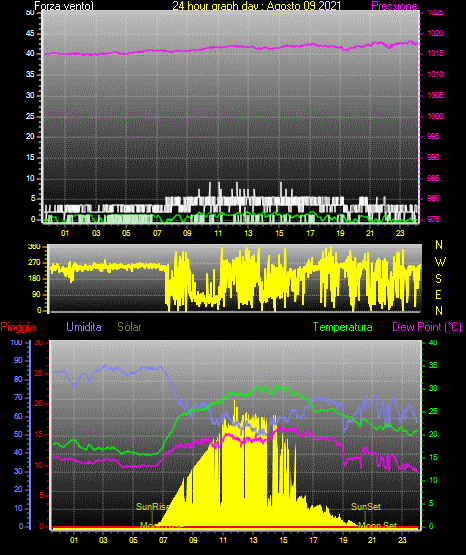Click wind direction axis value "180"
This screenshot has height=555, width=466.
coord(34,279)
